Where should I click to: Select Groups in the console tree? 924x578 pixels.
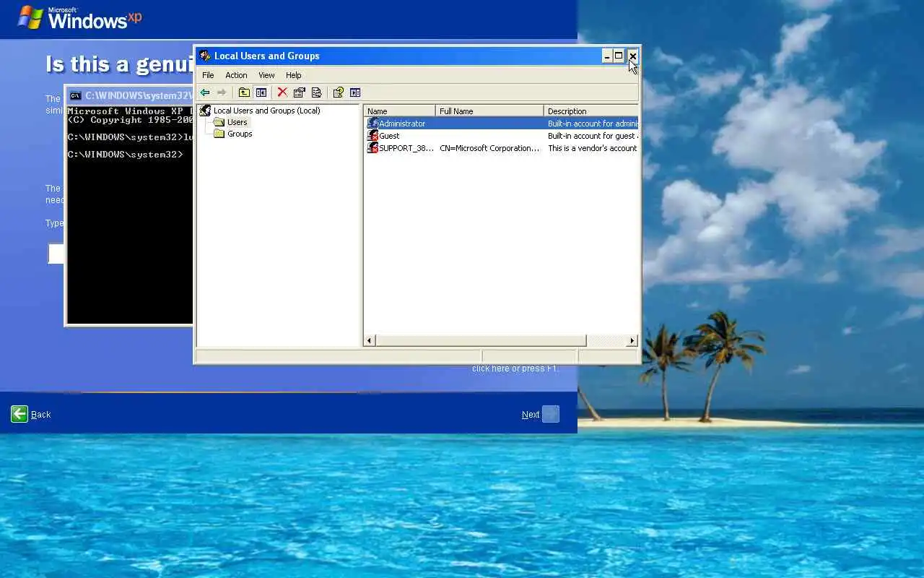tap(240, 134)
